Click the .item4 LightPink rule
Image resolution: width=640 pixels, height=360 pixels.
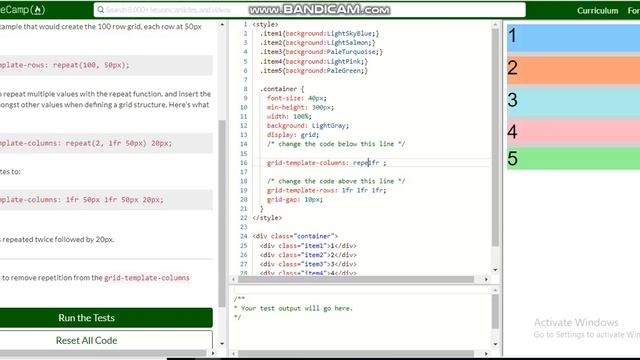click(x=313, y=61)
